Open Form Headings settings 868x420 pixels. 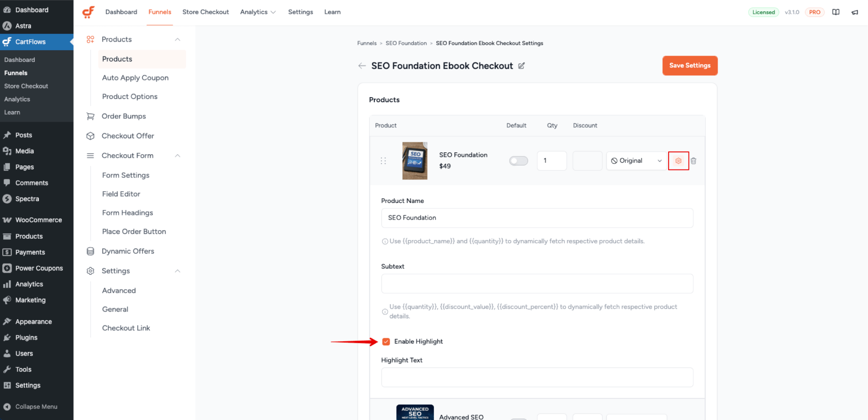coord(127,213)
